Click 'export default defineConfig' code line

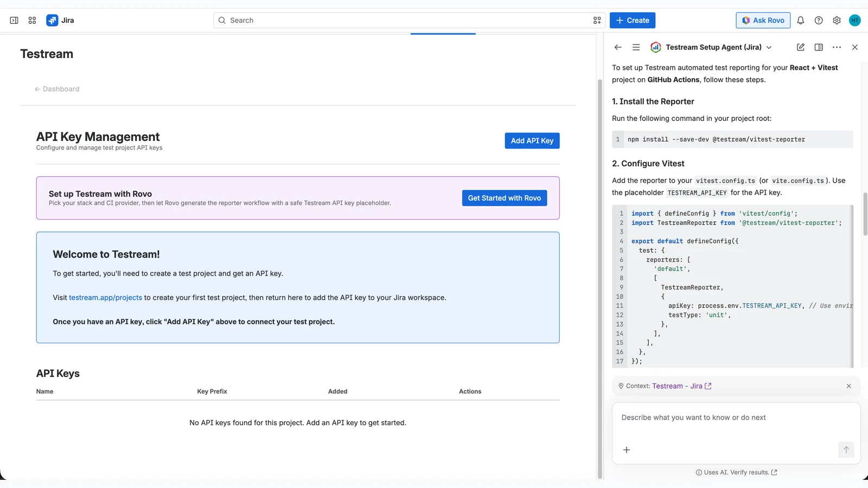(x=685, y=241)
